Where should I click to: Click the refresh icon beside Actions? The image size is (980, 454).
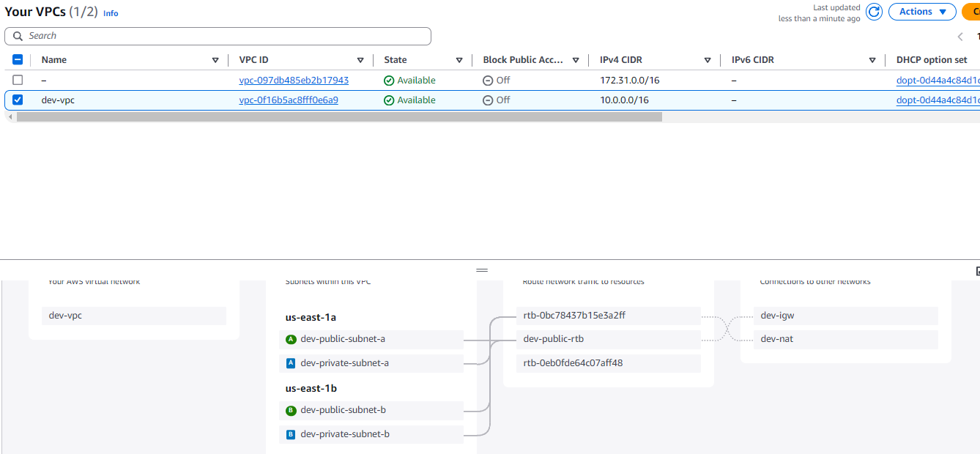(x=874, y=12)
